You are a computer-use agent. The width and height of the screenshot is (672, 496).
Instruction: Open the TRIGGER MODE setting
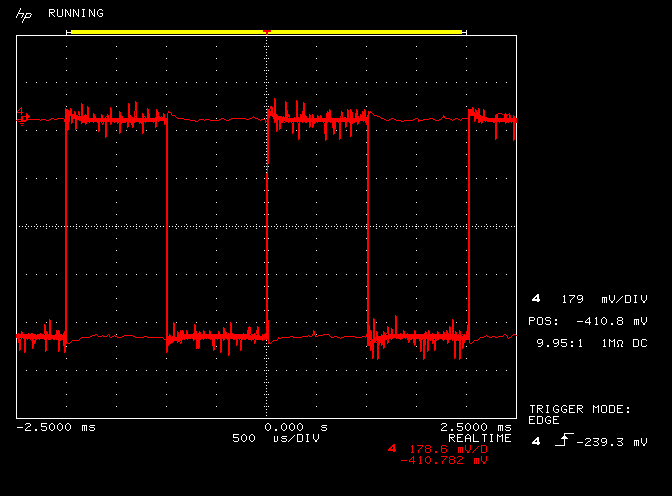click(579, 409)
